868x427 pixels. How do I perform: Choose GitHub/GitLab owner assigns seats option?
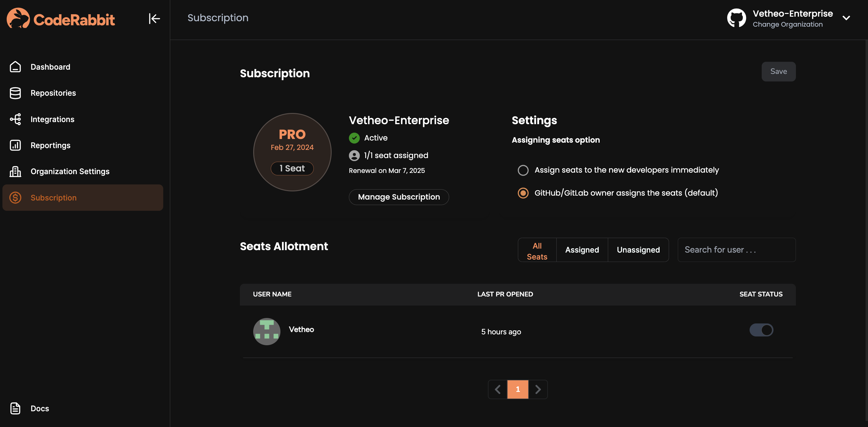pyautogui.click(x=523, y=193)
